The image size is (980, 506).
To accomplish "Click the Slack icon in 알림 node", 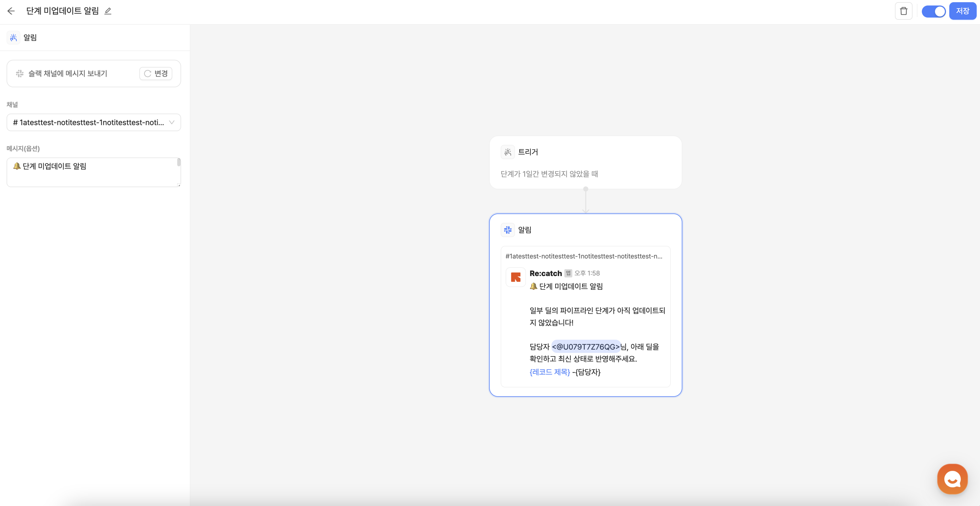I will click(x=508, y=230).
